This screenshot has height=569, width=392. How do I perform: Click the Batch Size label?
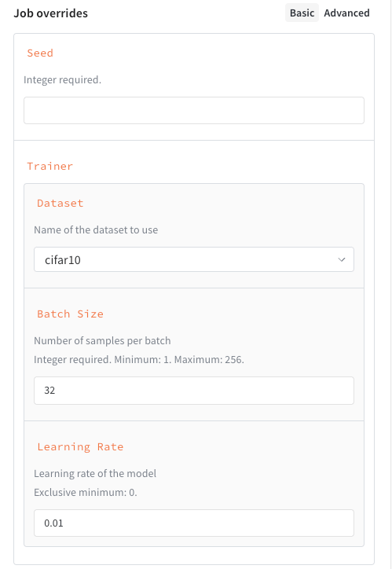point(71,314)
